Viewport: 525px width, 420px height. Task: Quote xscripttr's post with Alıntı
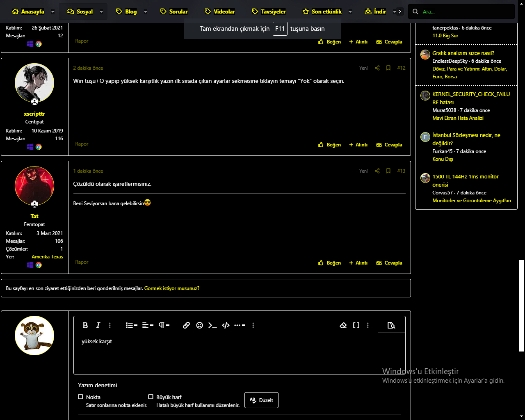358,145
